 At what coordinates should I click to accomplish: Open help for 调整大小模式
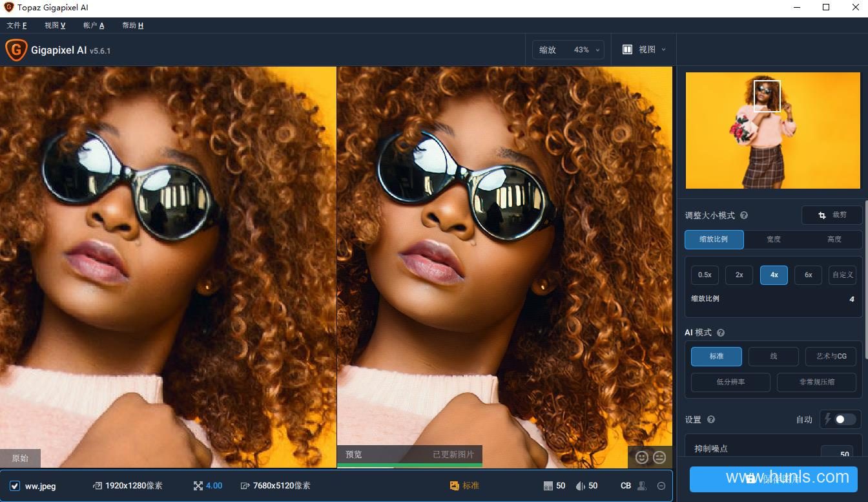pos(744,216)
